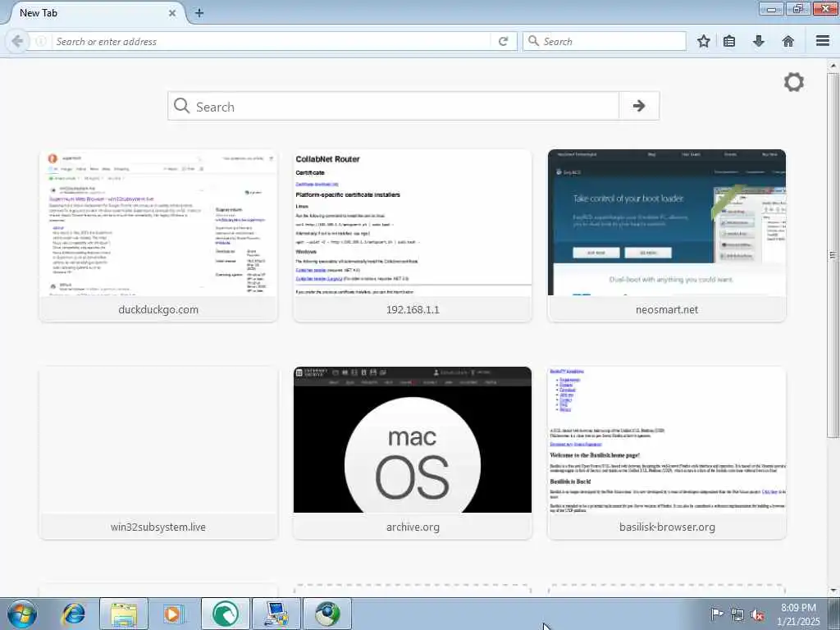Open the basilisk-browser.org tile
The image size is (840, 630).
click(x=667, y=453)
